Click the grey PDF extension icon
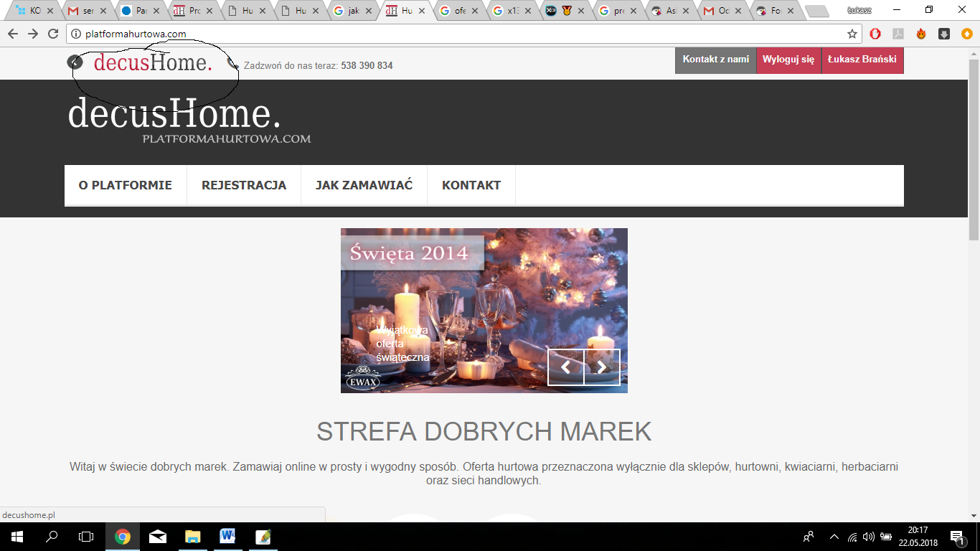980x551 pixels. [897, 34]
